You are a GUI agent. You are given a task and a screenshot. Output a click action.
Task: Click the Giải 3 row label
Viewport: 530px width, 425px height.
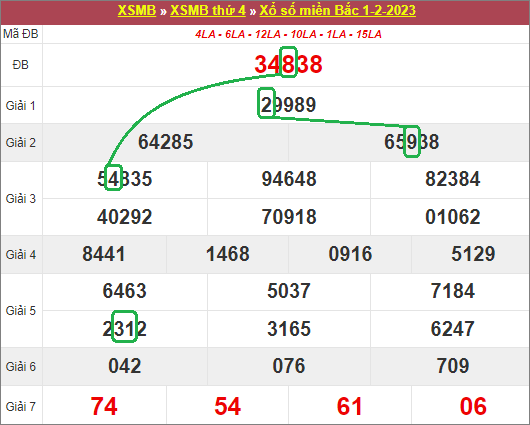[21, 199]
